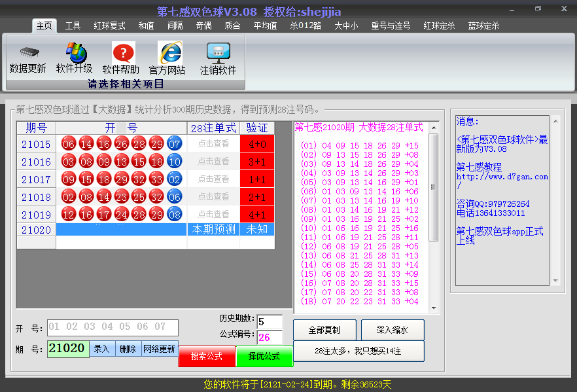
Task: Click blue ball 07 in row 21015
Action: [174, 144]
